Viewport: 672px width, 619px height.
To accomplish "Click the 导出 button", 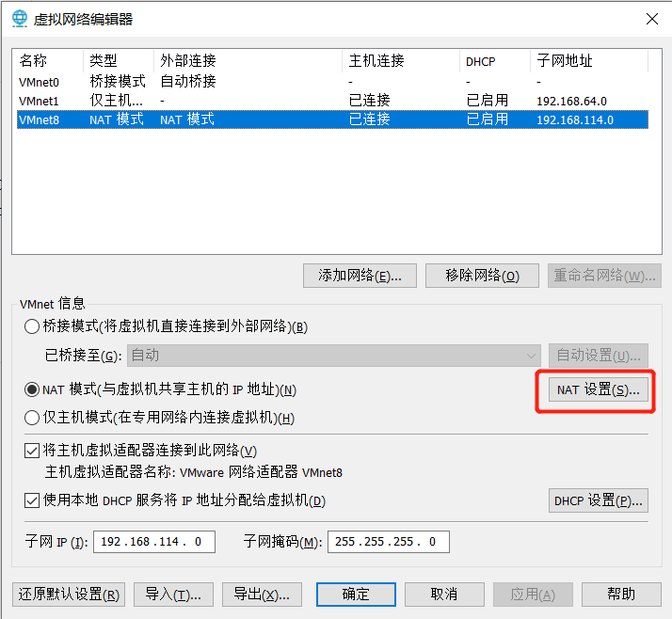I will click(262, 595).
